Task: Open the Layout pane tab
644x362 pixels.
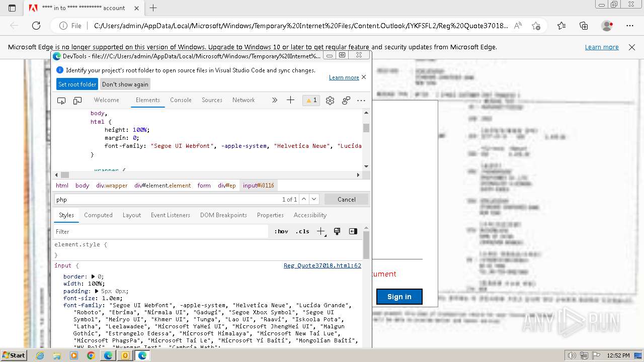Action: point(132,215)
